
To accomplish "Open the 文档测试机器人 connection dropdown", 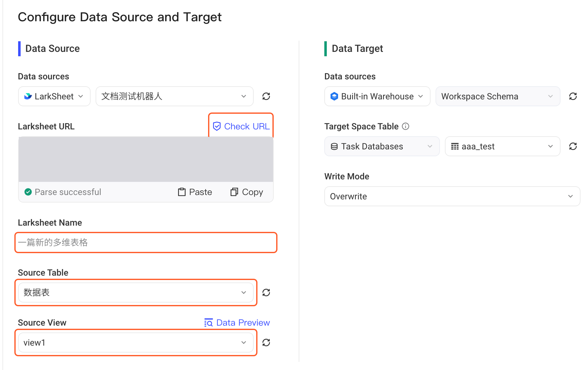I will pos(174,96).
